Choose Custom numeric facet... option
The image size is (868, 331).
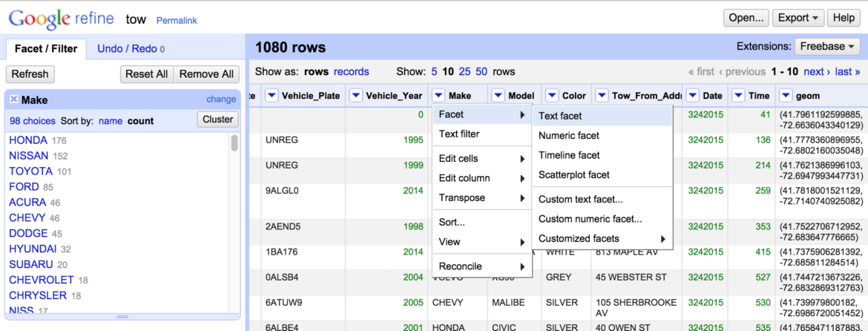click(x=602, y=219)
